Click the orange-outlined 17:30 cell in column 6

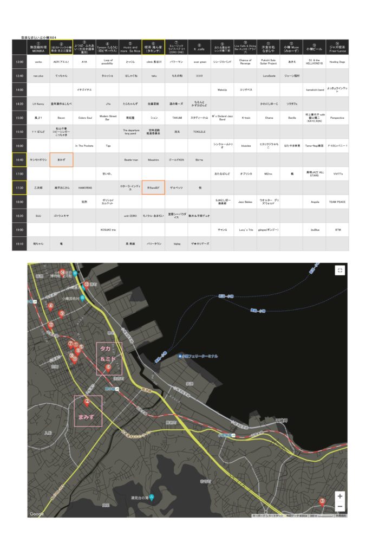tap(153, 188)
